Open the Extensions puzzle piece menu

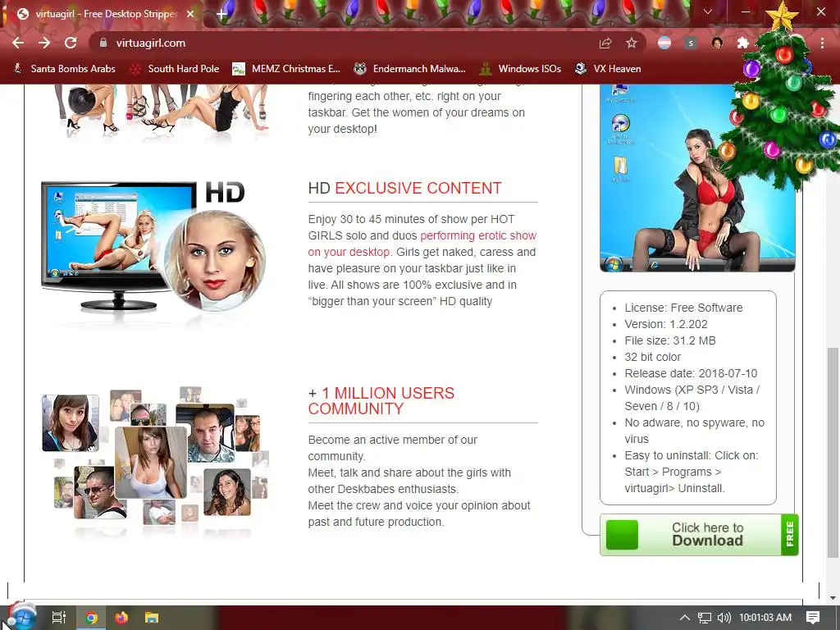[x=742, y=43]
